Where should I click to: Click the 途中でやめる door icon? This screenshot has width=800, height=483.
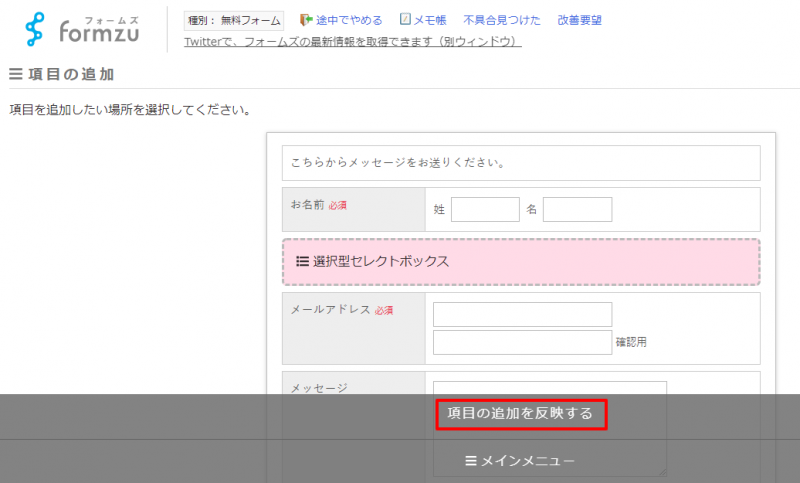click(x=306, y=19)
